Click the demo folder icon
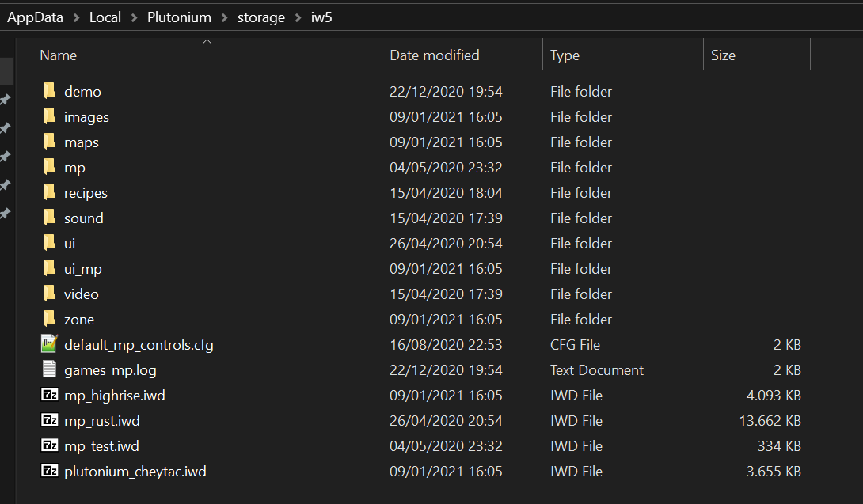Viewport: 863px width, 504px height. point(49,90)
